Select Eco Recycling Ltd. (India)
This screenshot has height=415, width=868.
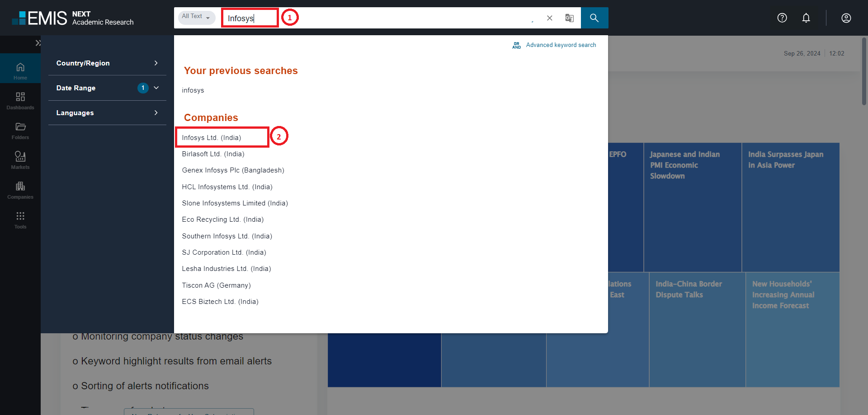pos(222,219)
